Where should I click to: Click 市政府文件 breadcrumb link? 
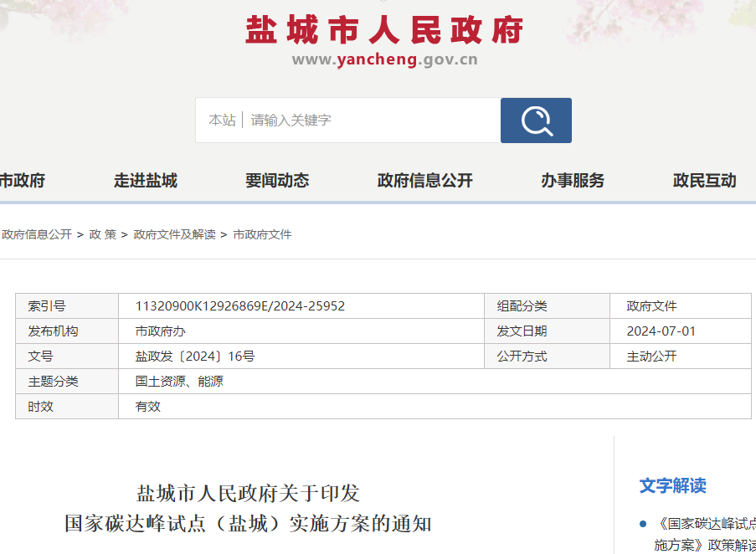[262, 235]
